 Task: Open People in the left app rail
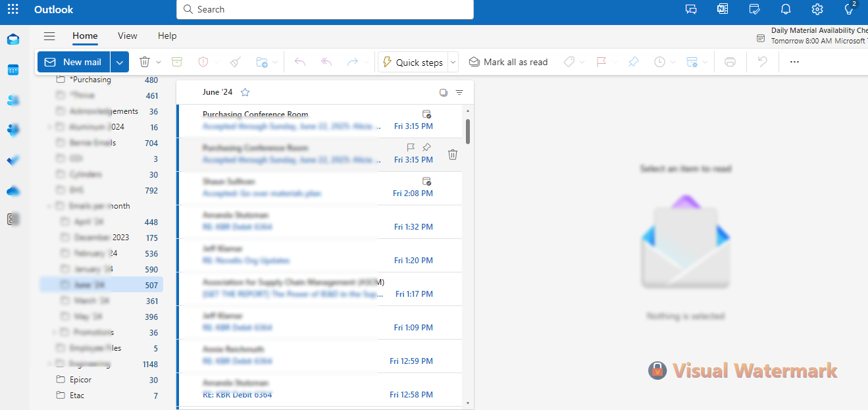pyautogui.click(x=13, y=100)
